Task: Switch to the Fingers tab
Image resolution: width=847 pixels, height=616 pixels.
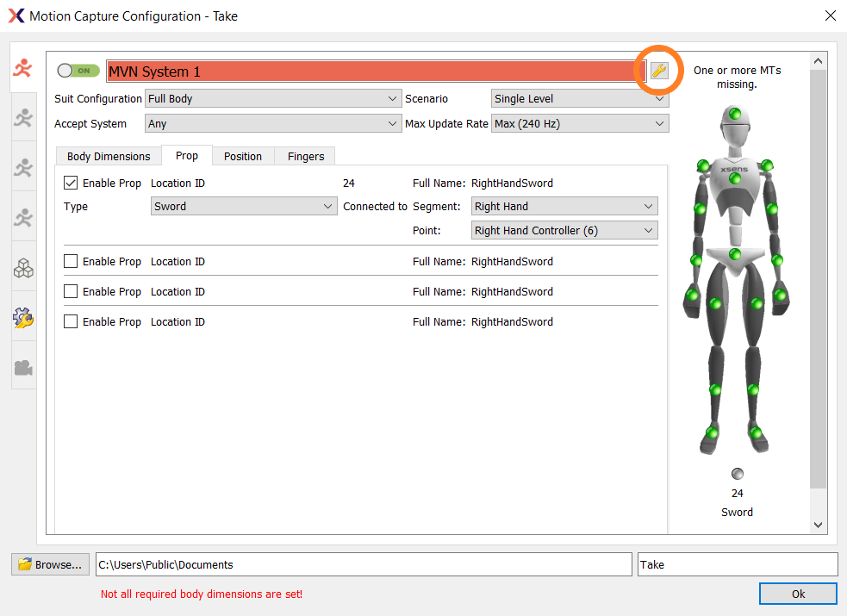Action: point(306,156)
